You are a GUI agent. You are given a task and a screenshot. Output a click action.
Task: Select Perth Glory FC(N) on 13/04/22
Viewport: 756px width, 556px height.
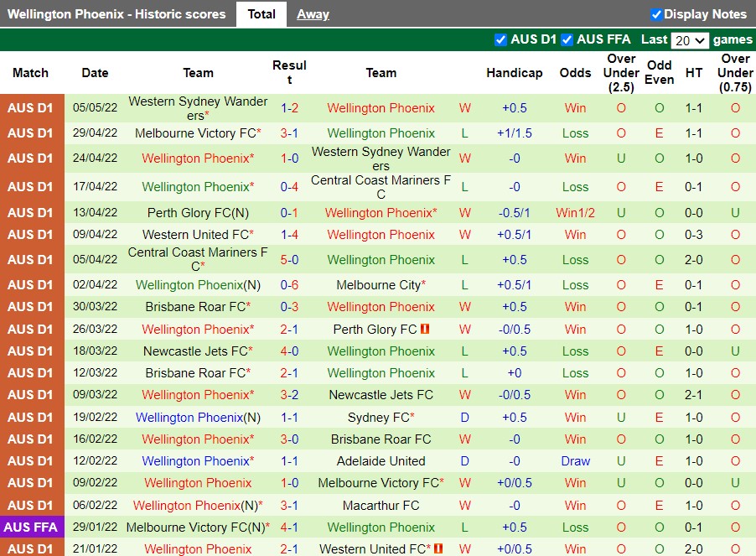tap(198, 213)
